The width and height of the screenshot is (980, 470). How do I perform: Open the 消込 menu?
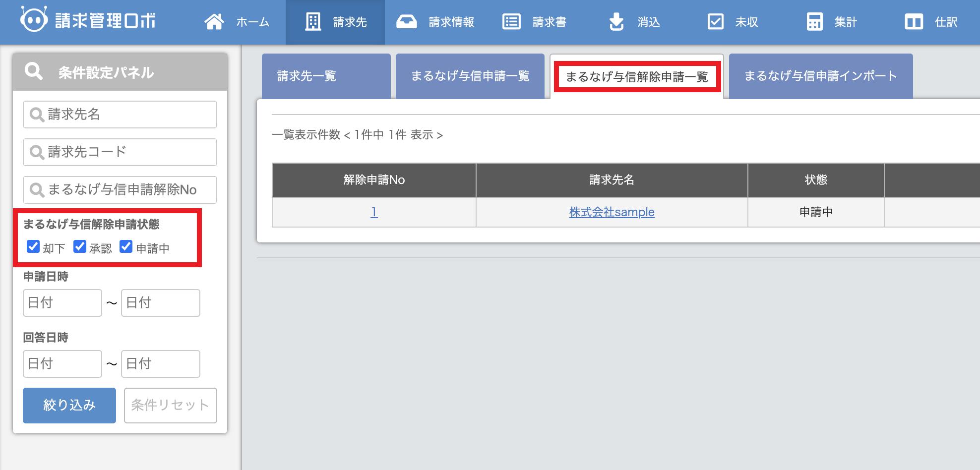click(x=634, y=22)
